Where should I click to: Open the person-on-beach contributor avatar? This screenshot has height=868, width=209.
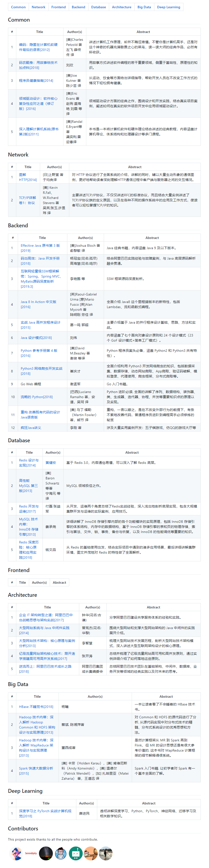(106, 853)
